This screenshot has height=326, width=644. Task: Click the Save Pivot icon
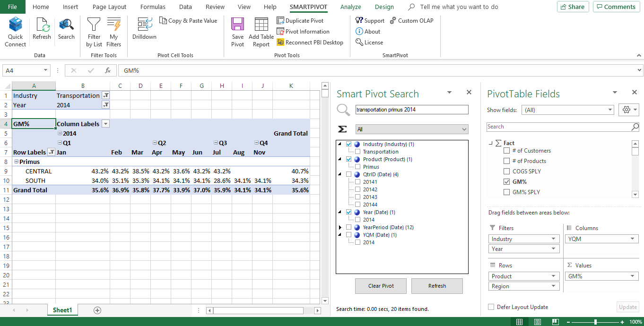[237, 31]
